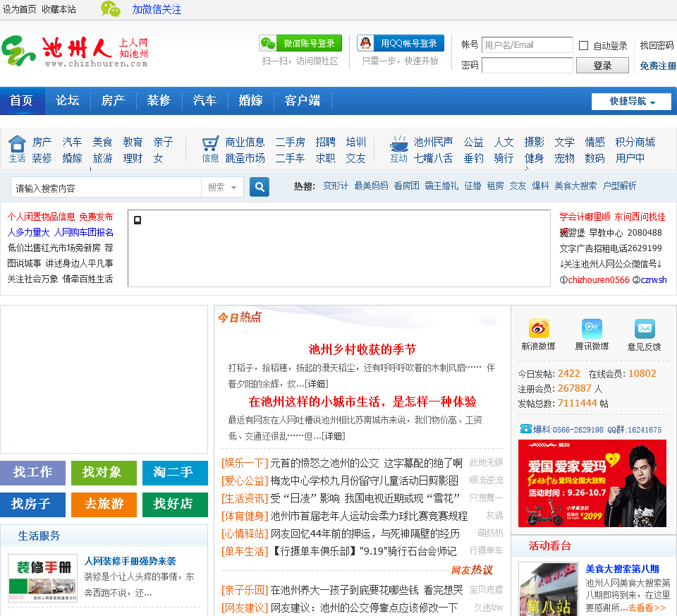The width and height of the screenshot is (677, 616).
Task: Click the broken image icon in banner
Action: [138, 220]
